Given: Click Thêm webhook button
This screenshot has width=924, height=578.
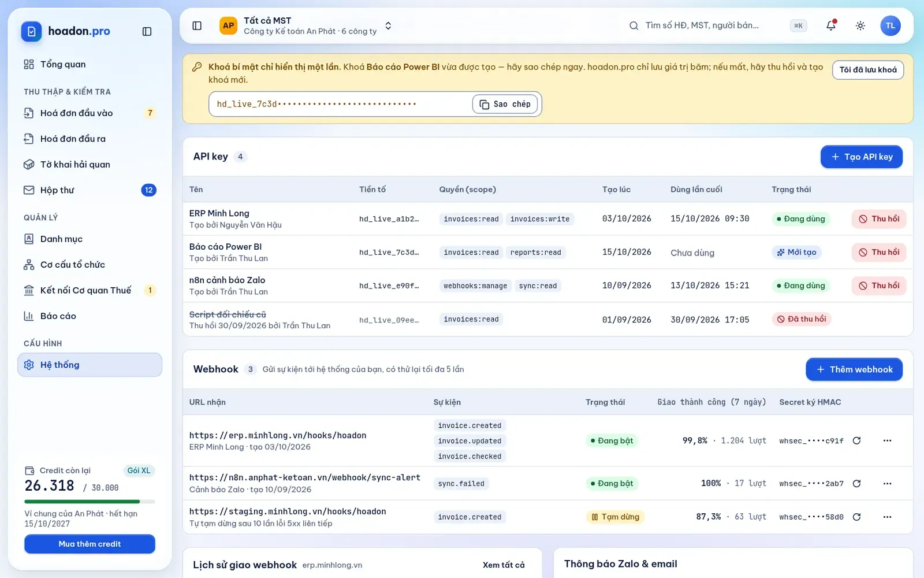Looking at the screenshot, I should coord(854,369).
